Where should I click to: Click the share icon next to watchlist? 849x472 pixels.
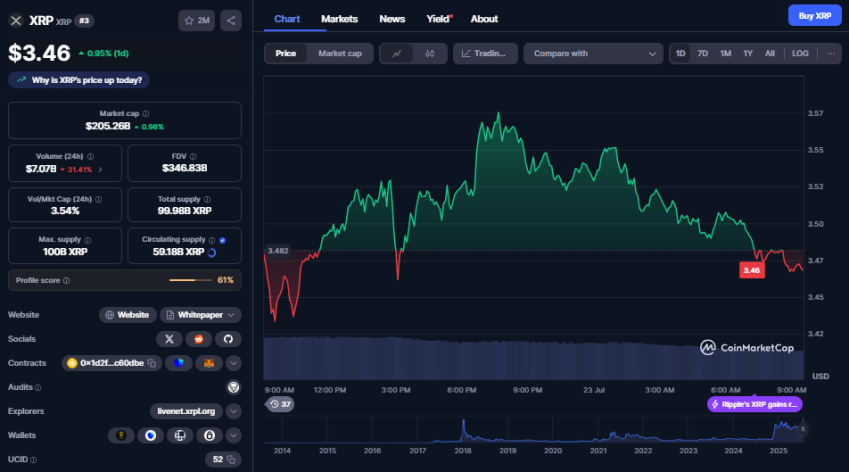pyautogui.click(x=230, y=20)
